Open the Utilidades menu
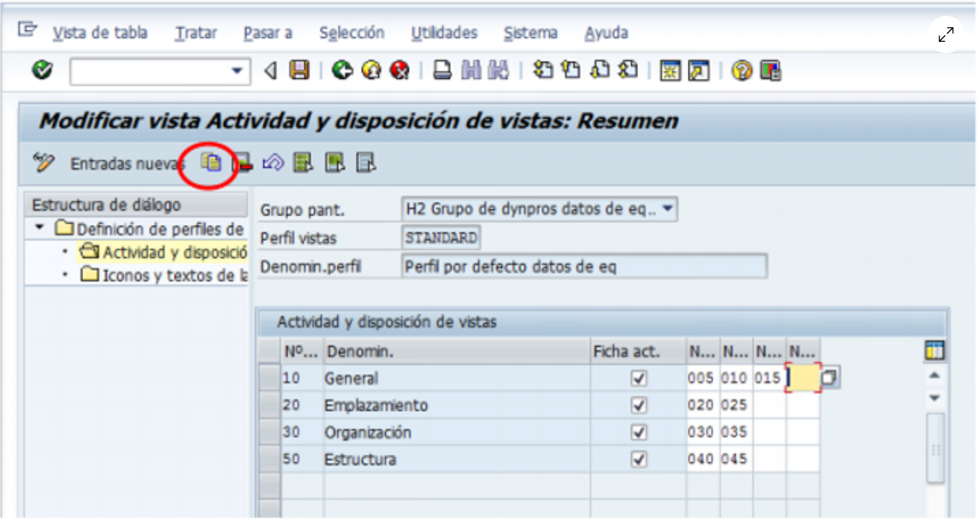This screenshot has height=522, width=980. click(444, 33)
